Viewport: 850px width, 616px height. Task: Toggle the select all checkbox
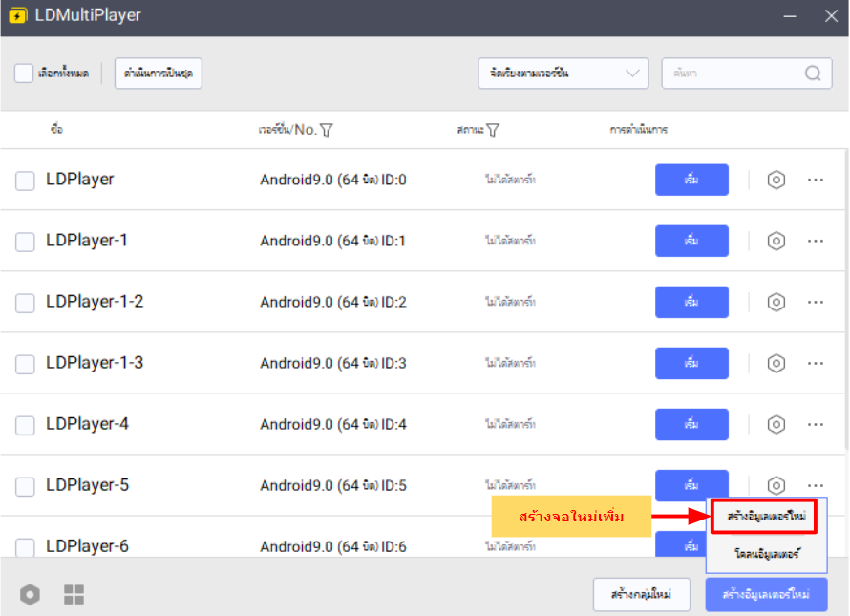[24, 74]
